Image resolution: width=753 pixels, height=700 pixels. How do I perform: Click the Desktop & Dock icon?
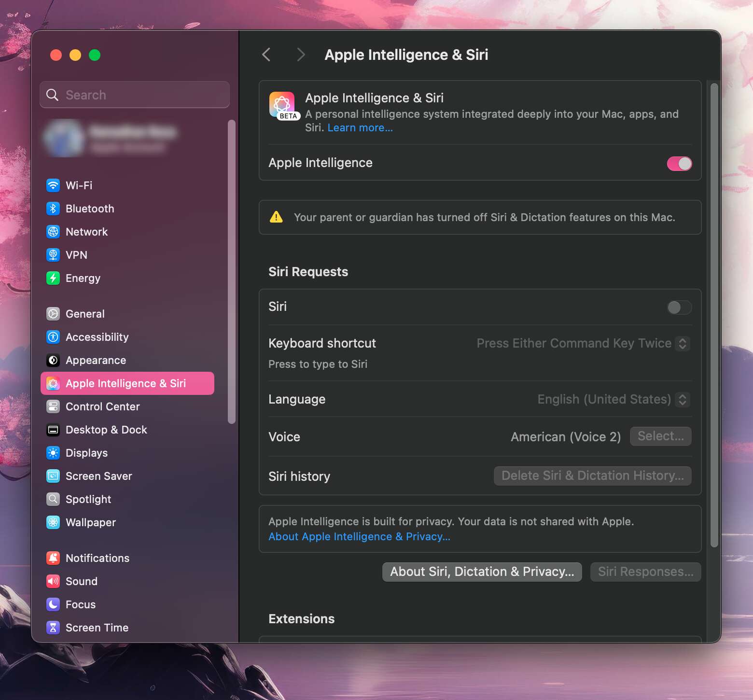point(53,430)
